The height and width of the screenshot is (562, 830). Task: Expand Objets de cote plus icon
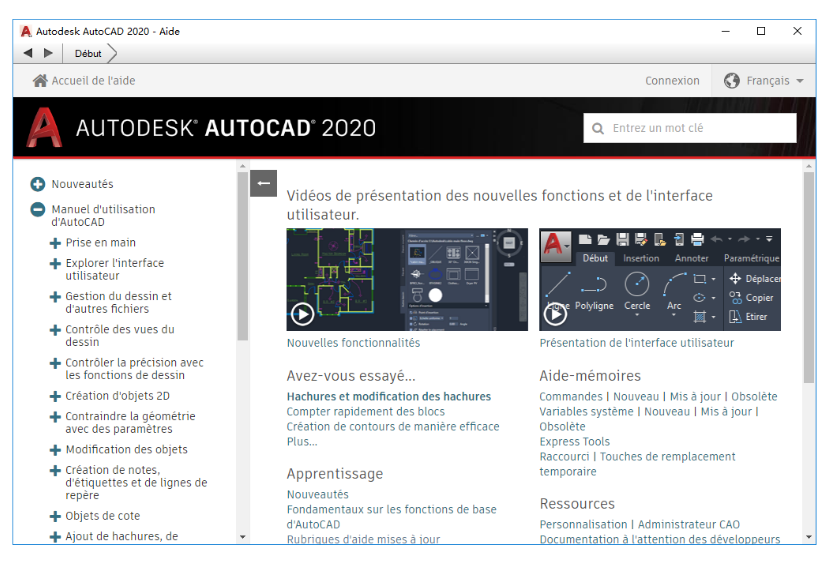point(55,516)
